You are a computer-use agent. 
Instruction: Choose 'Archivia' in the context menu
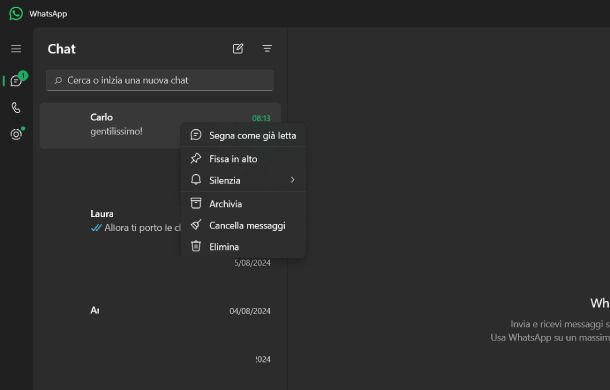(x=243, y=204)
